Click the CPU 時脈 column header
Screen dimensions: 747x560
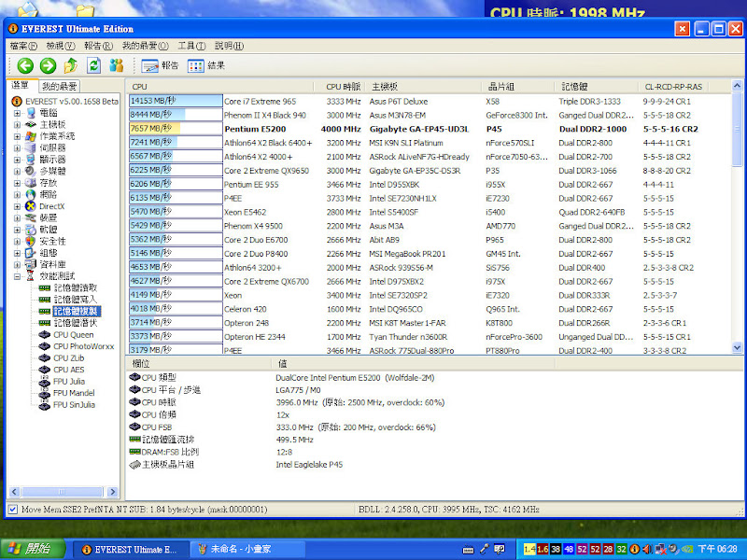343,86
